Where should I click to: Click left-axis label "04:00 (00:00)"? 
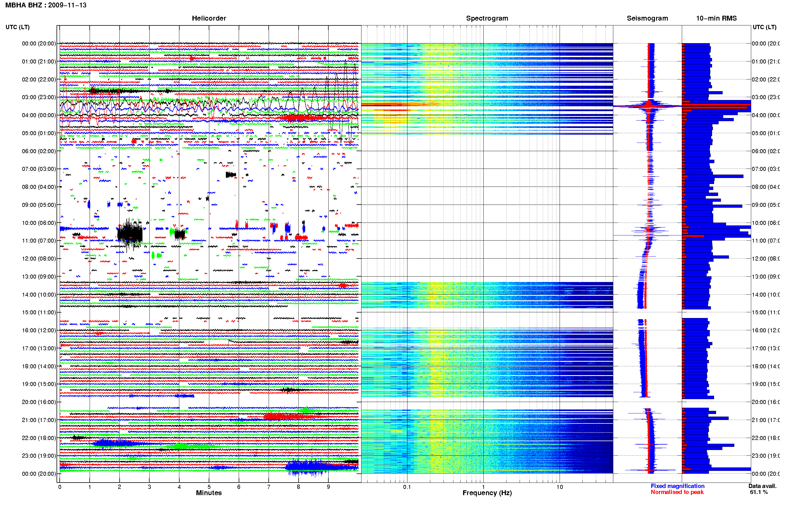(x=39, y=115)
